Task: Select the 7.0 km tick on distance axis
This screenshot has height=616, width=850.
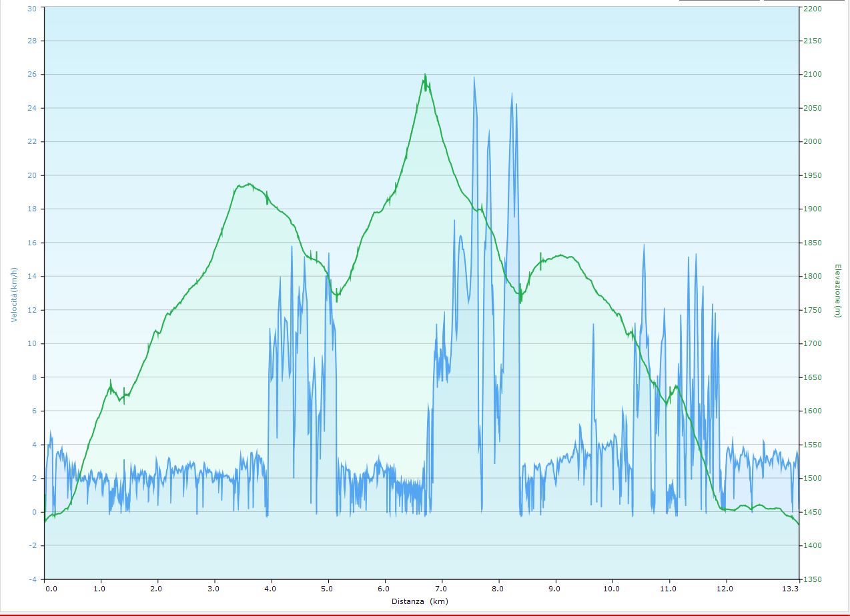Action: pyautogui.click(x=441, y=589)
